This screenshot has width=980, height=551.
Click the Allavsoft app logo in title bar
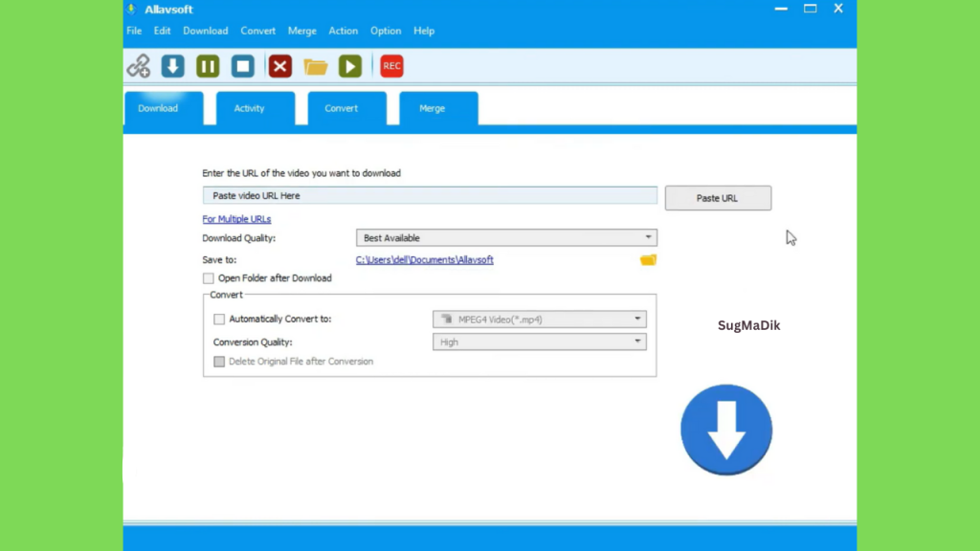[131, 9]
